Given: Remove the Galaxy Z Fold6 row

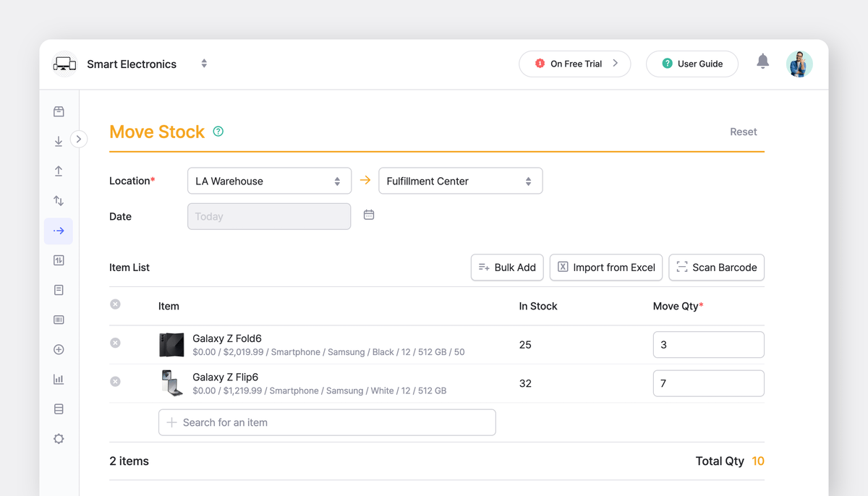Looking at the screenshot, I should (115, 343).
